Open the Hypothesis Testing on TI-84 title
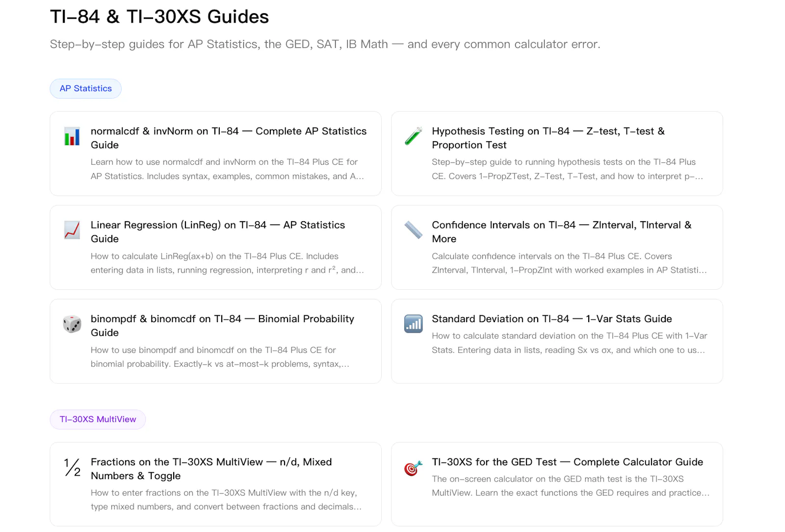Image resolution: width=785 pixels, height=532 pixels. click(548, 138)
